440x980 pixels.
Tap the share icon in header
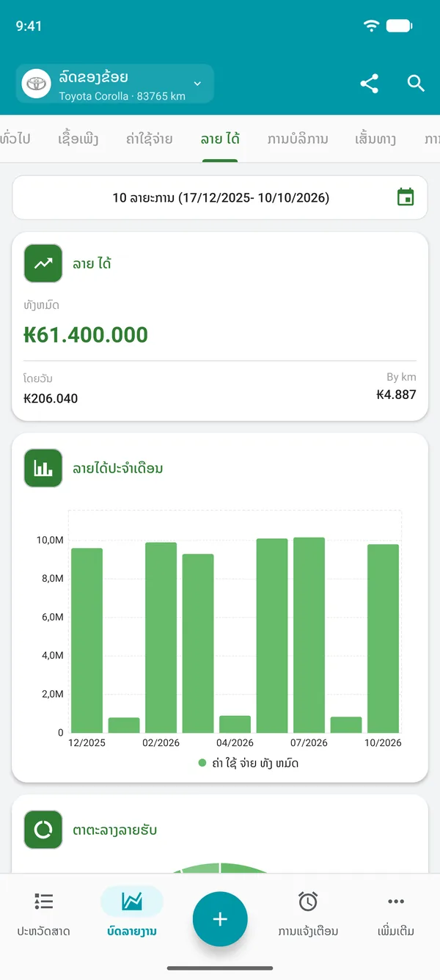370,83
